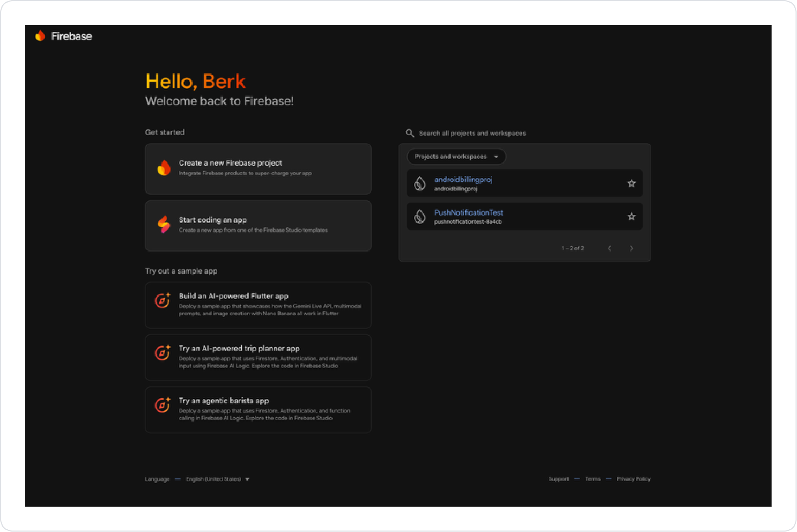The image size is (797, 532).
Task: Open Try an agentic barista app sample
Action: 258,410
